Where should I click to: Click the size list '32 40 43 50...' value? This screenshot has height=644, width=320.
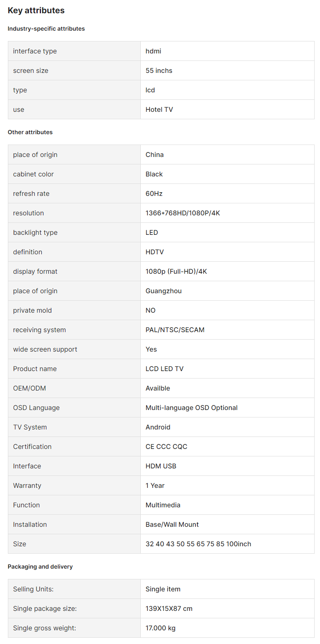[198, 544]
